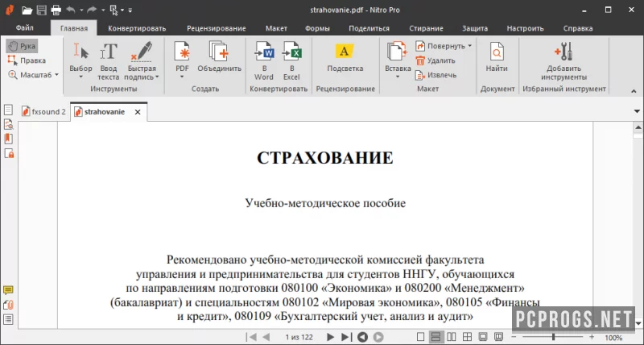Switch to the Рецензирование ribbon tab
The image size is (644, 345).
[216, 28]
